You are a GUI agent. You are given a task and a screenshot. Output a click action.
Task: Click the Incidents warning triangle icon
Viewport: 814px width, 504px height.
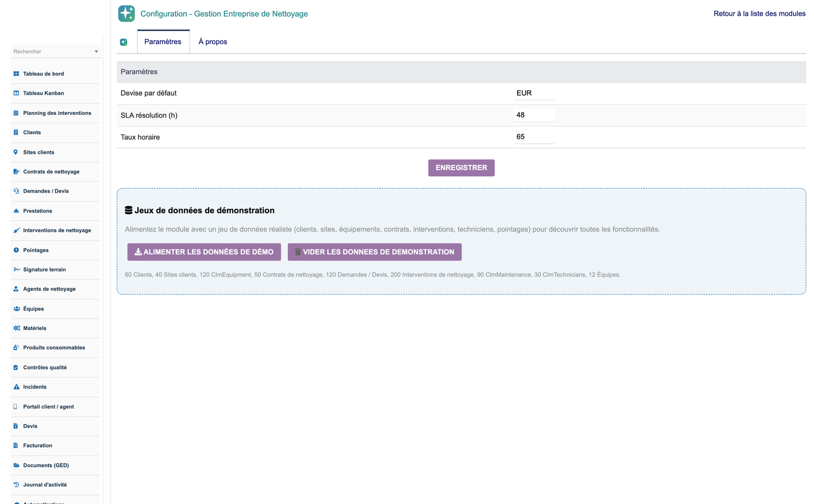[16, 387]
